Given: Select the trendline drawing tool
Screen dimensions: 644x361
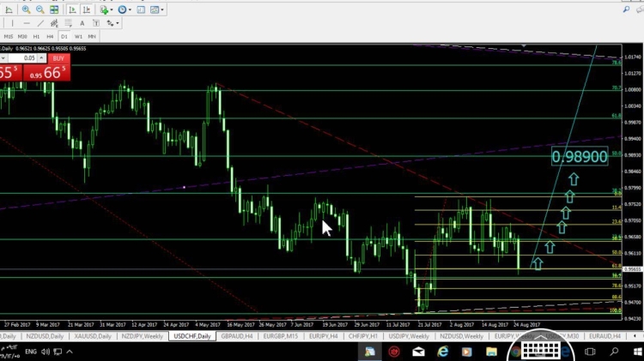Looking at the screenshot, I should coord(40,23).
